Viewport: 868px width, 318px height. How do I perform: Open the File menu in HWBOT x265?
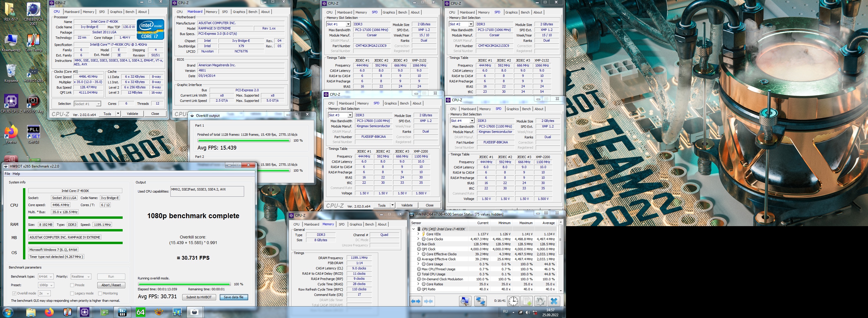7,174
